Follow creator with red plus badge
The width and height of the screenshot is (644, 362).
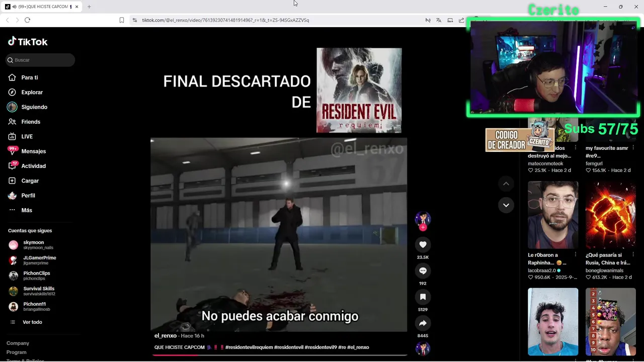(423, 227)
